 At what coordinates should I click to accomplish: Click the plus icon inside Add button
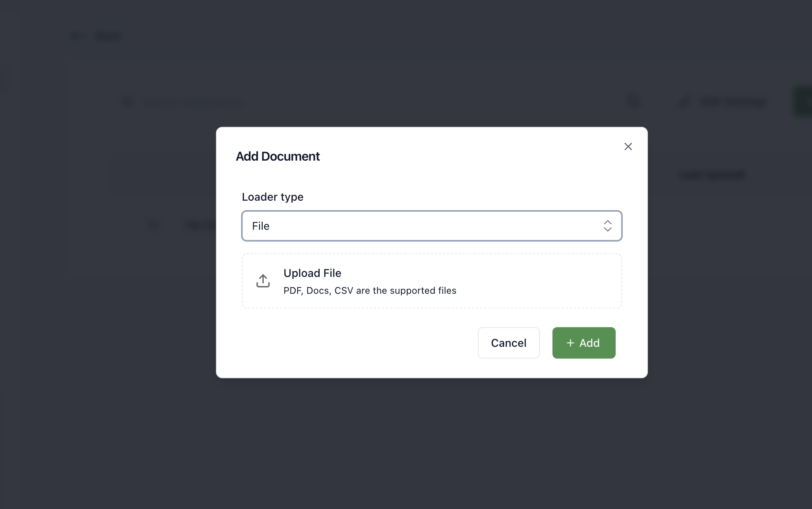(x=570, y=343)
